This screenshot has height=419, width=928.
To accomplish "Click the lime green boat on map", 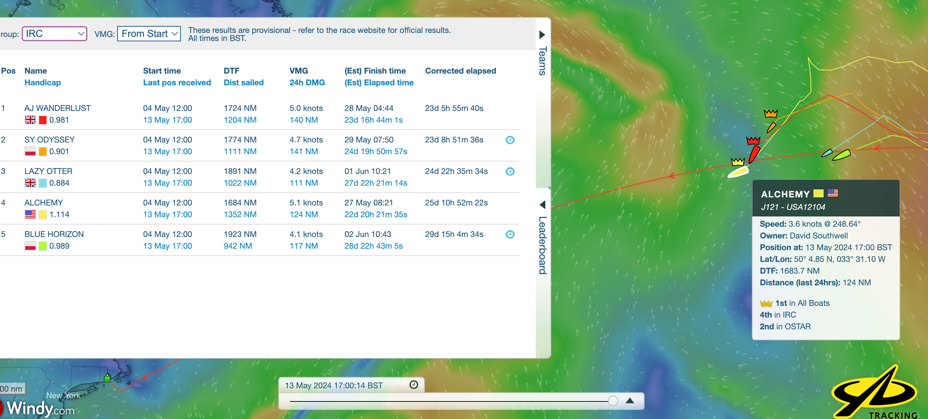I will coord(842,155).
